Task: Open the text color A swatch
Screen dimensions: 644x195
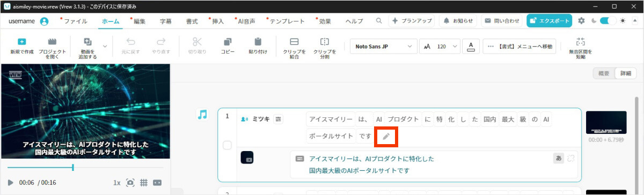Action: click(x=471, y=47)
